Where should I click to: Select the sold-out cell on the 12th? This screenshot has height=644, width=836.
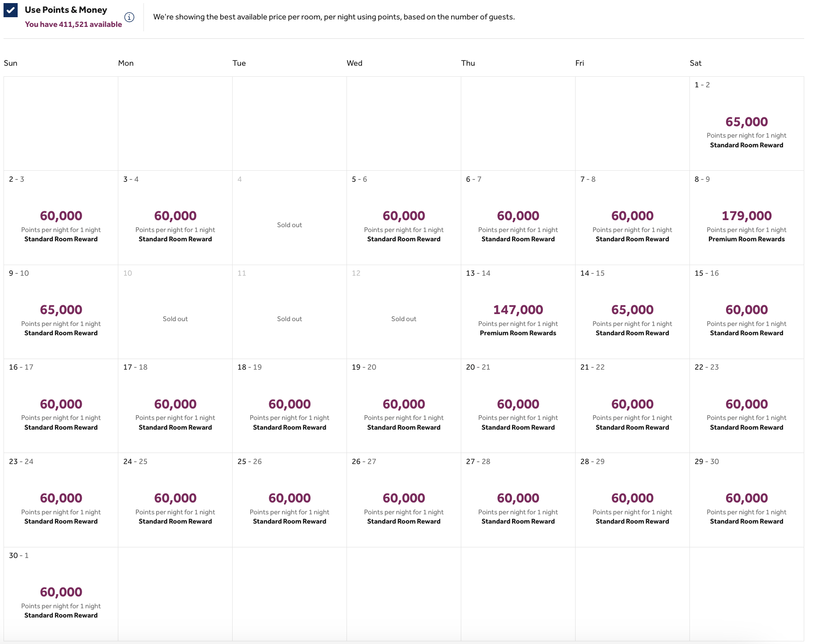click(403, 312)
